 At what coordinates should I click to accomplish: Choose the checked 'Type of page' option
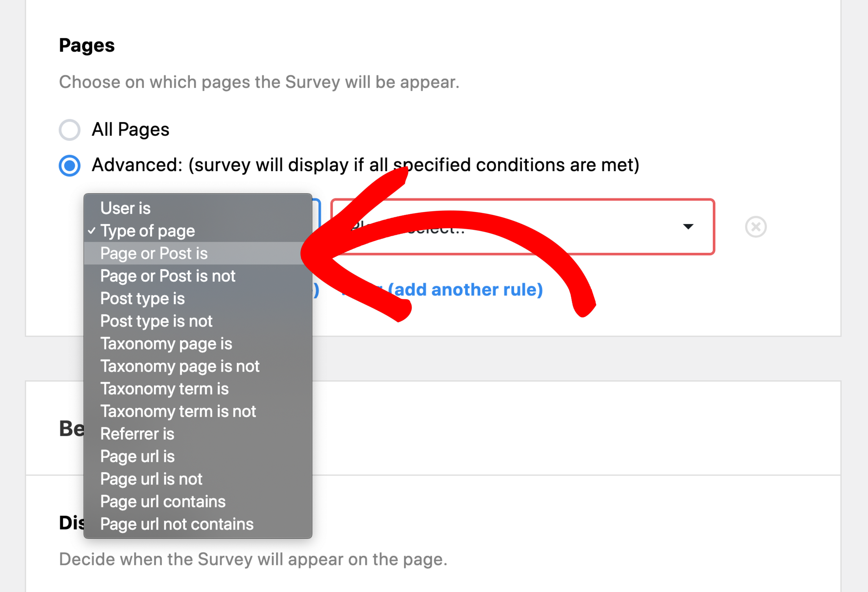coord(198,231)
